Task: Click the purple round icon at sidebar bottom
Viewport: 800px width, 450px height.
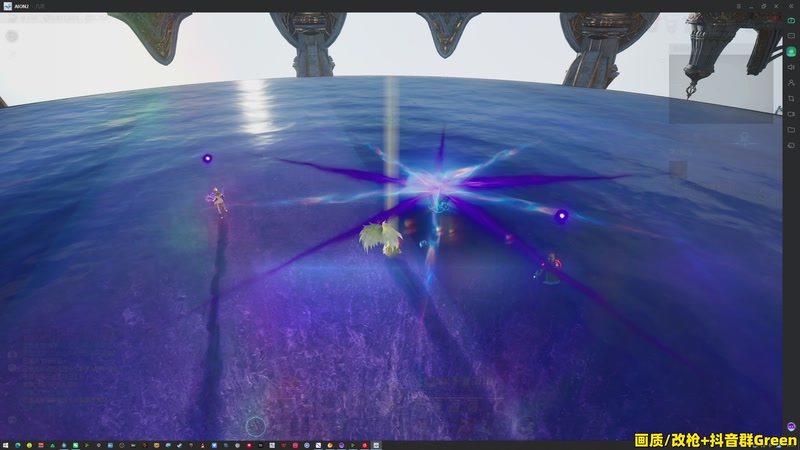Action: pos(791,427)
